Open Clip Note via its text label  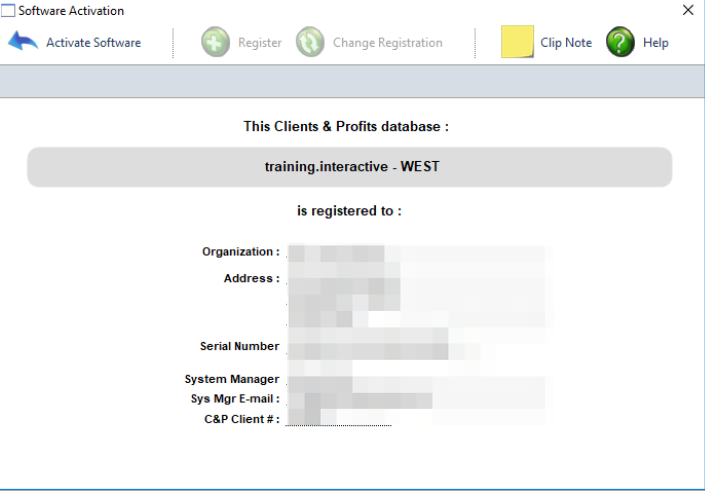[x=566, y=43]
